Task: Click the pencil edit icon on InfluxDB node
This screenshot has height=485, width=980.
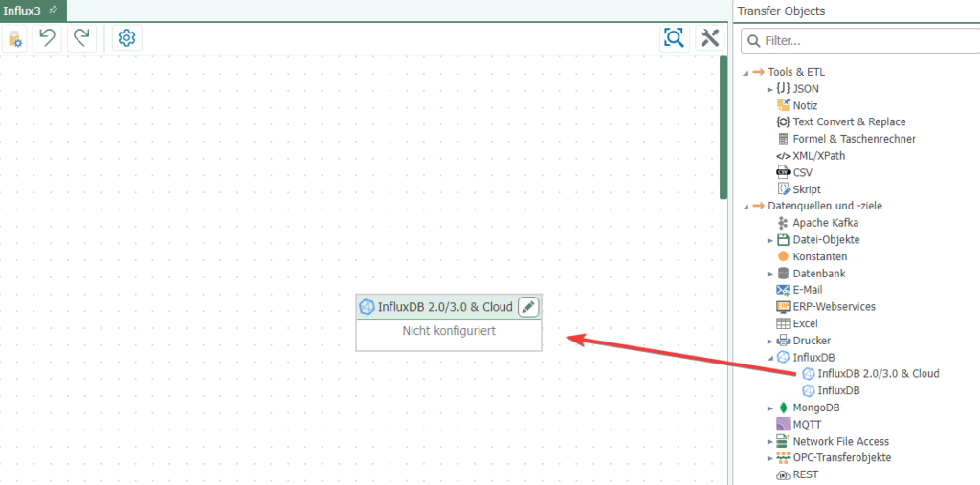Action: (x=528, y=307)
